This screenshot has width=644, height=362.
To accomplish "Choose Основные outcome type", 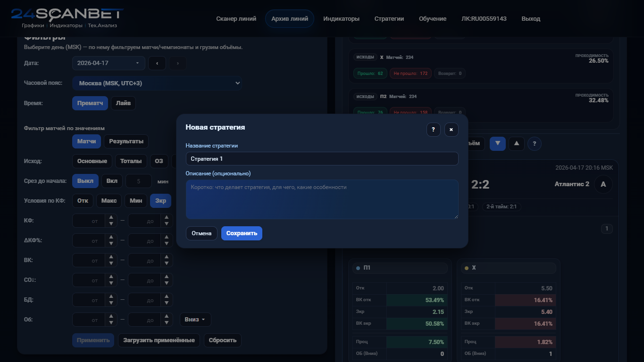I will pyautogui.click(x=92, y=161).
